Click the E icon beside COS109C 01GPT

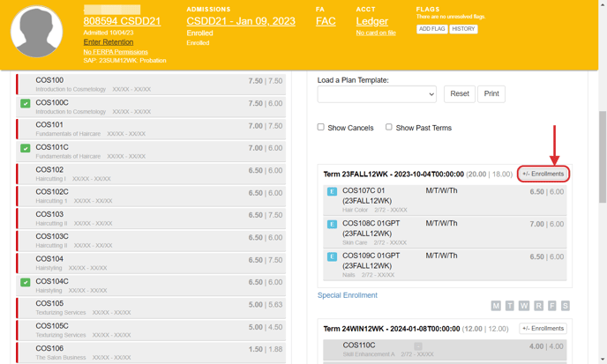click(x=333, y=256)
